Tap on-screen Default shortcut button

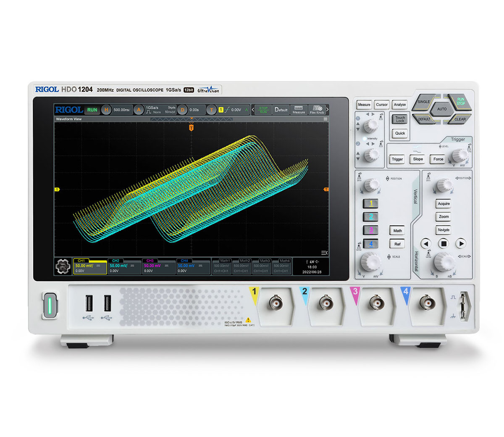(x=281, y=110)
